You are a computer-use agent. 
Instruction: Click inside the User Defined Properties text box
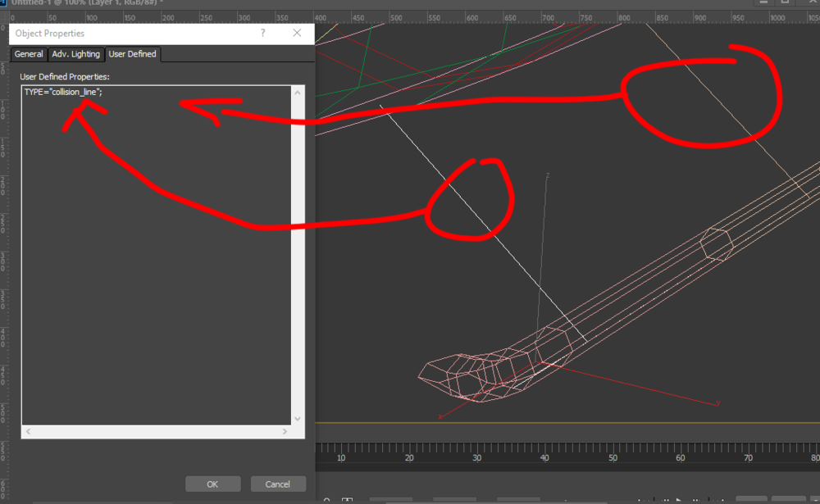pos(157,255)
